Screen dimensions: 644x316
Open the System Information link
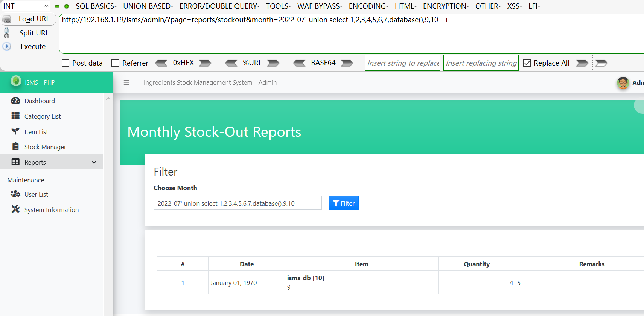click(52, 209)
